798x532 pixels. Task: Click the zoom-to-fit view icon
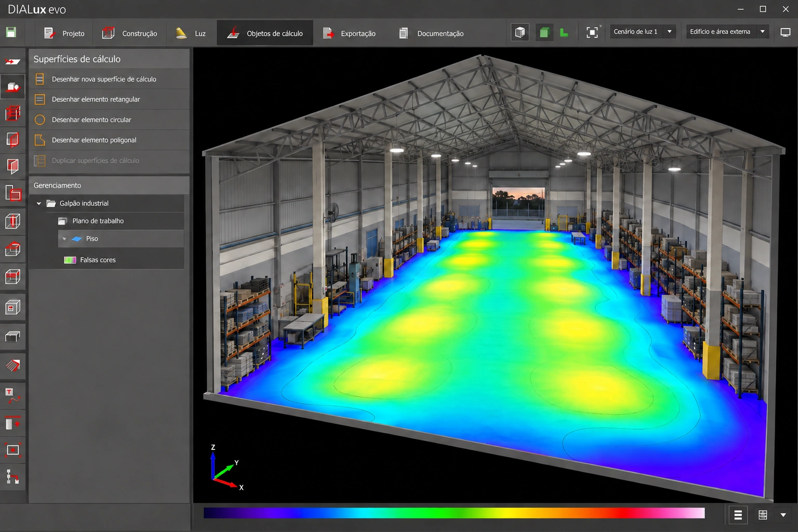592,32
